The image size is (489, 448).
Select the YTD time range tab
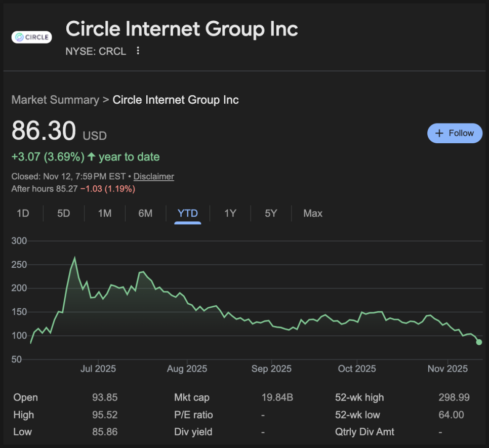tap(187, 213)
